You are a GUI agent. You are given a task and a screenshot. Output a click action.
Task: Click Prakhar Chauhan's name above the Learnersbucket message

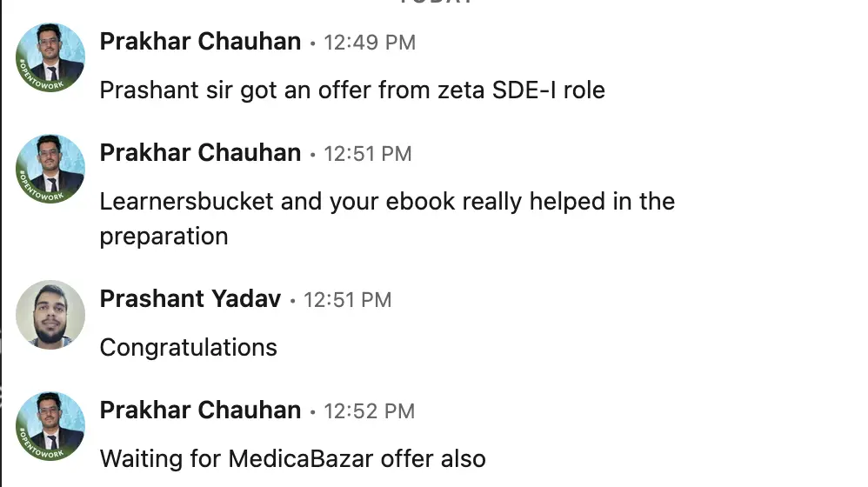200,153
